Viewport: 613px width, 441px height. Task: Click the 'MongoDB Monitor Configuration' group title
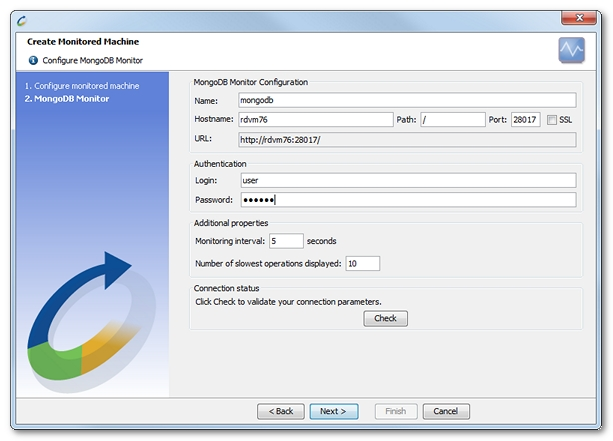[251, 82]
